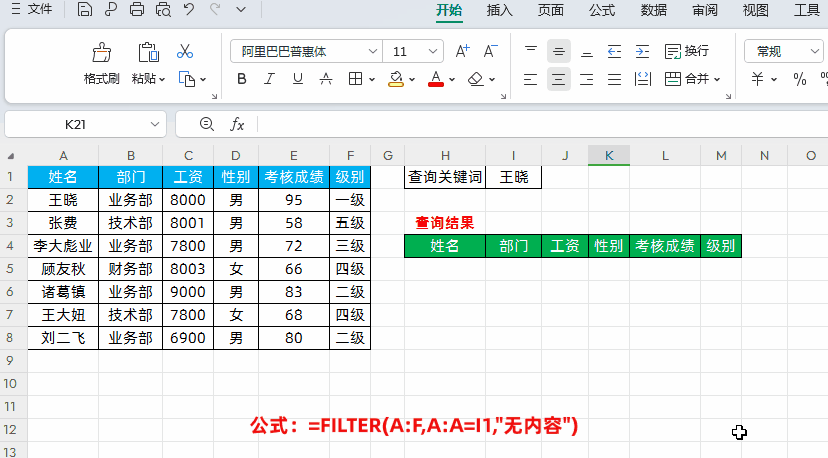
Task: Select cell I1 containing 王晓
Action: point(513,177)
